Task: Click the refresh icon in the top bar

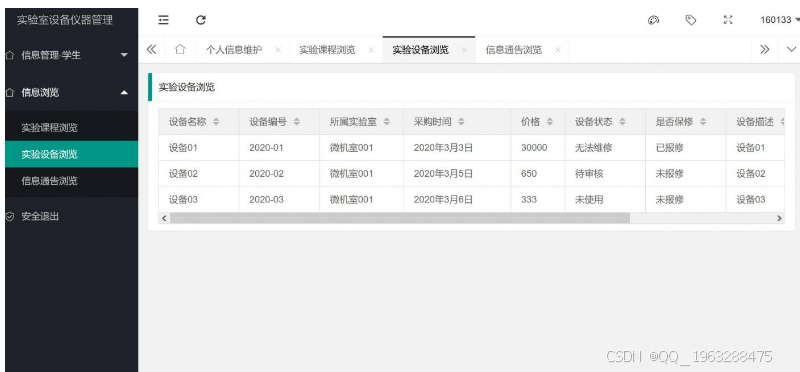Action: click(x=201, y=20)
